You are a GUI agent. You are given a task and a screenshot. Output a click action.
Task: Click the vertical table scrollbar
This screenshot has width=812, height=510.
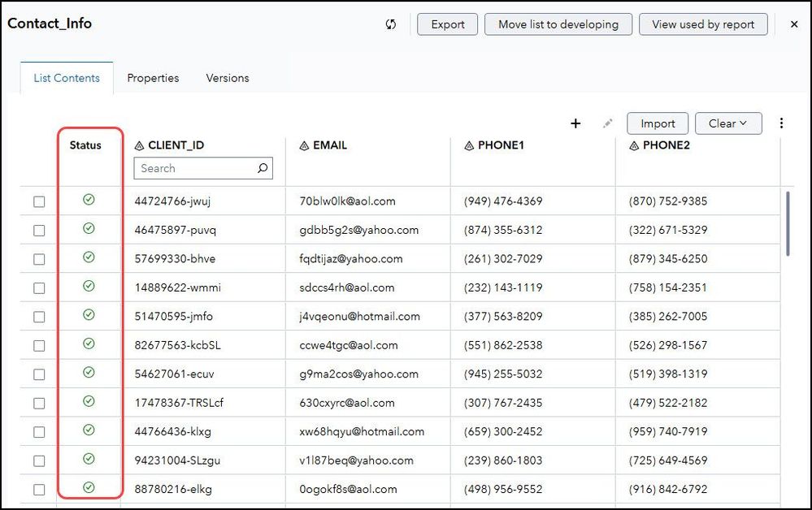point(788,223)
